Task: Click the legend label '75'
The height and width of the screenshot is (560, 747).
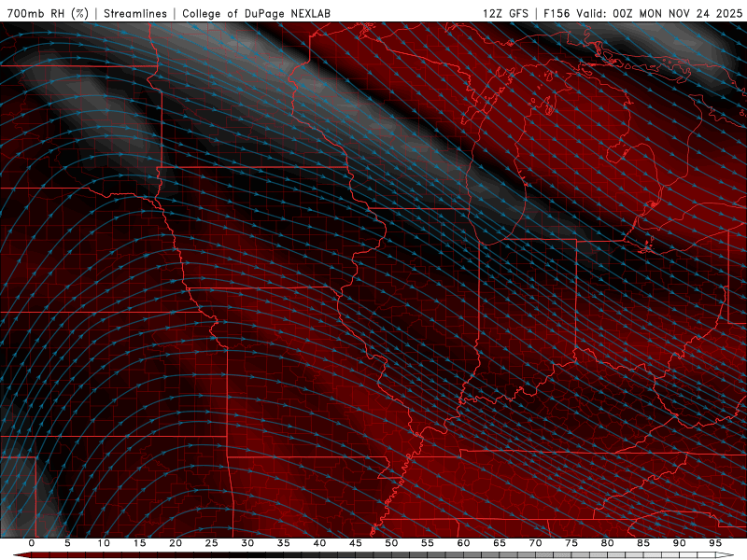Action: coord(571,543)
